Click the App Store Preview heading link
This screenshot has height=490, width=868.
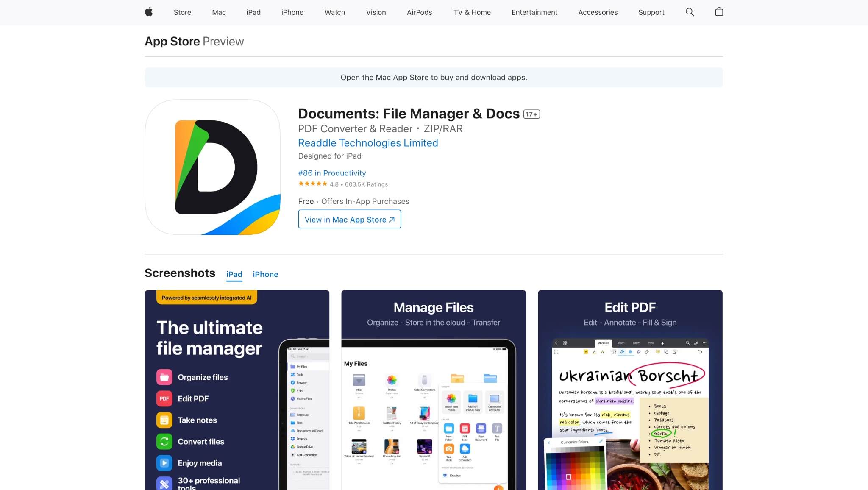[194, 41]
